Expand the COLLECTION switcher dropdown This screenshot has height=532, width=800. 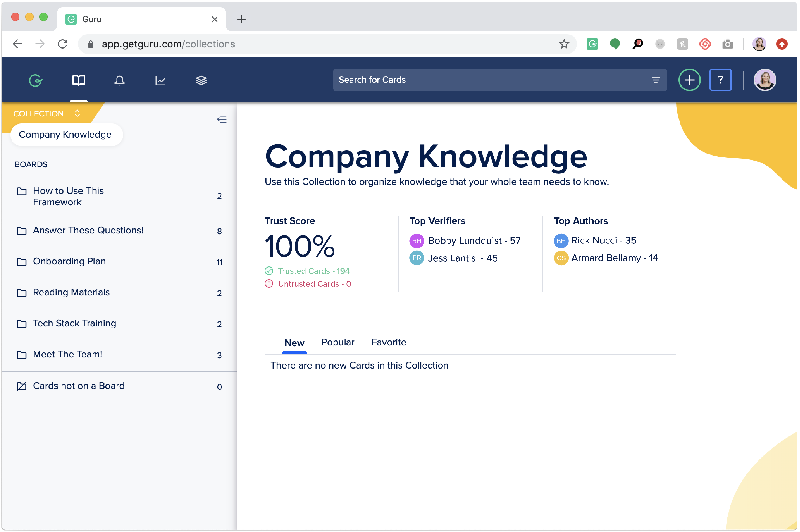pyautogui.click(x=77, y=113)
